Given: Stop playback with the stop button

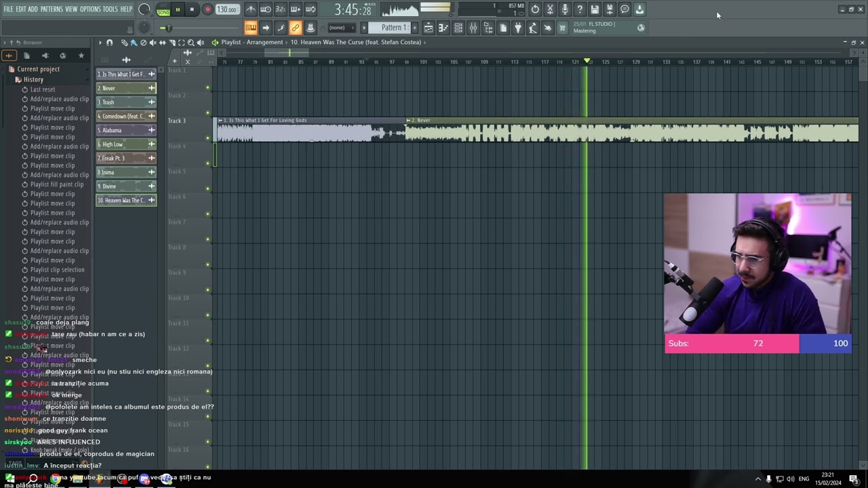Looking at the screenshot, I should click(x=192, y=9).
